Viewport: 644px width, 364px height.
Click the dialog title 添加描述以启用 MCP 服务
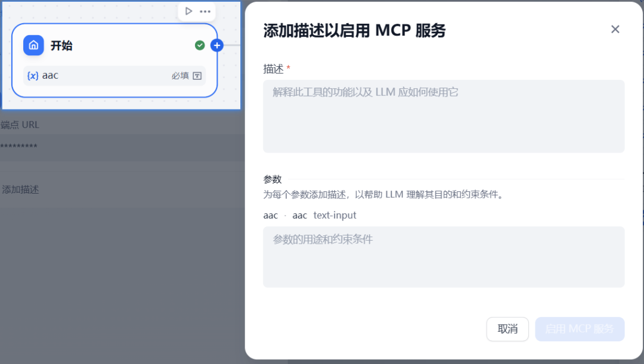click(x=354, y=30)
